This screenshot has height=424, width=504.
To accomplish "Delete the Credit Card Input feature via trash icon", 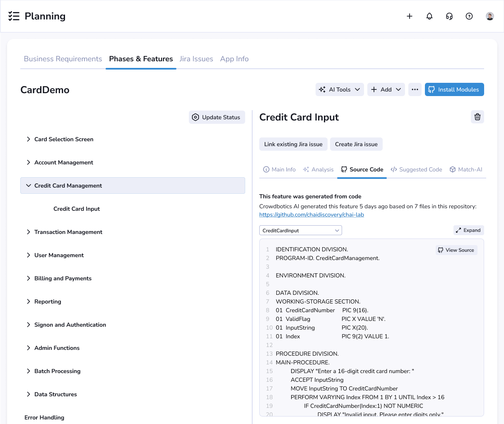I will coord(477,117).
